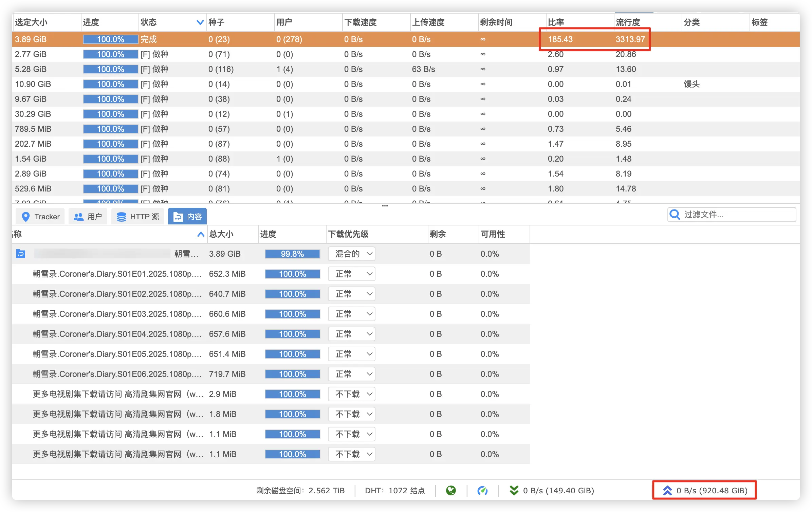This screenshot has height=512, width=812.
Task: Click the magnifier icon in file filter
Action: [x=675, y=215]
